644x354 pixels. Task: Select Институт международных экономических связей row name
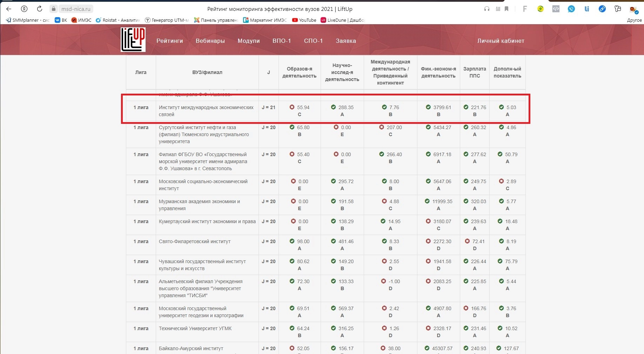206,111
